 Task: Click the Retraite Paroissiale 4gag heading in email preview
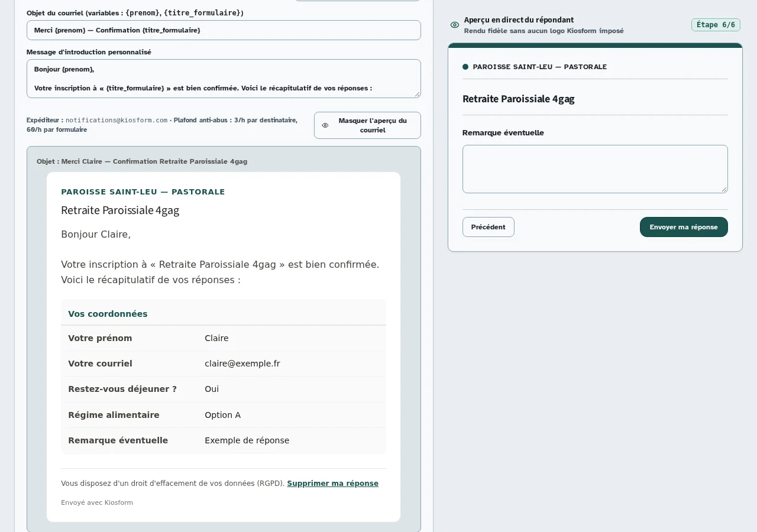[120, 210]
